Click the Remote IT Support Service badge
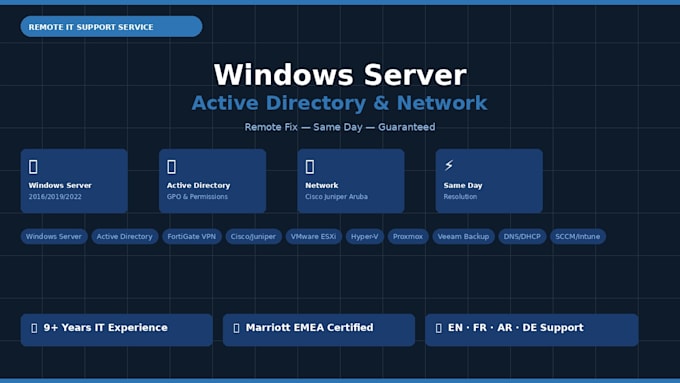Viewport: 680px width, 383px height. 111,26
